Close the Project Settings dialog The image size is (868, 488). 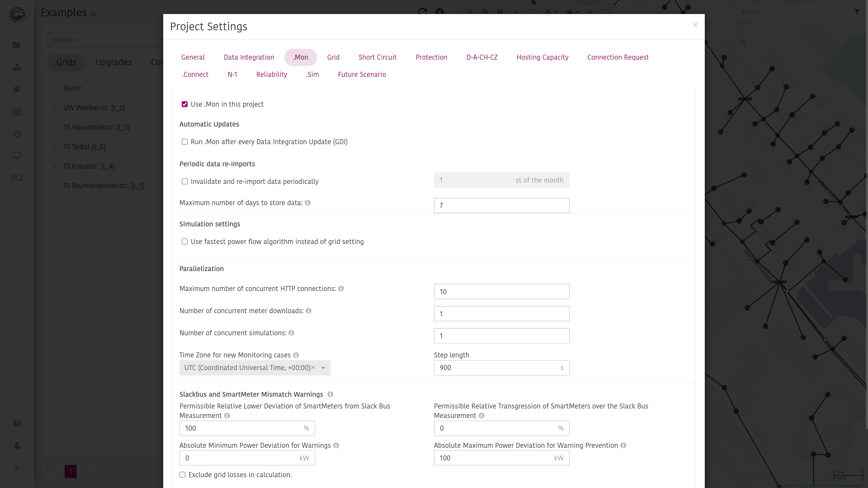click(695, 25)
